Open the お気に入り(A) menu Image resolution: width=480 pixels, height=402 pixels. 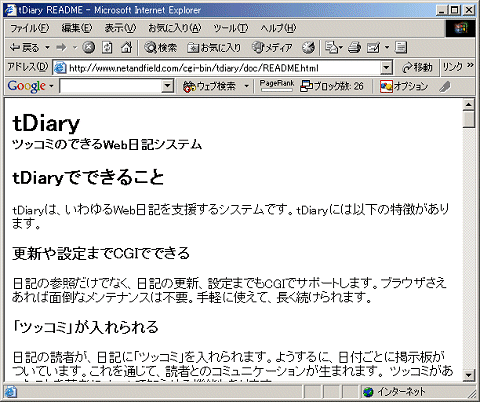click(x=175, y=28)
